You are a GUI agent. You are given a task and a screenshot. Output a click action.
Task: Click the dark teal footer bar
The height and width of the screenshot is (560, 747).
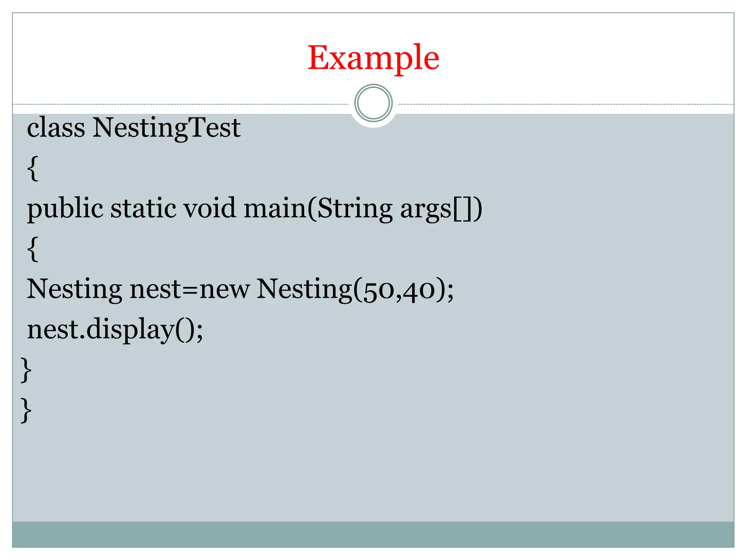(x=373, y=534)
